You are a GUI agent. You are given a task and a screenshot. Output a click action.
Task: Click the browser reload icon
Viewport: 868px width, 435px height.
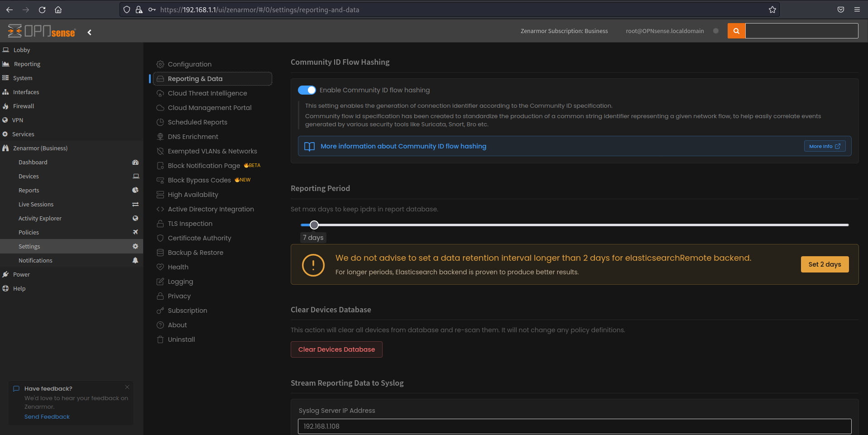click(42, 10)
